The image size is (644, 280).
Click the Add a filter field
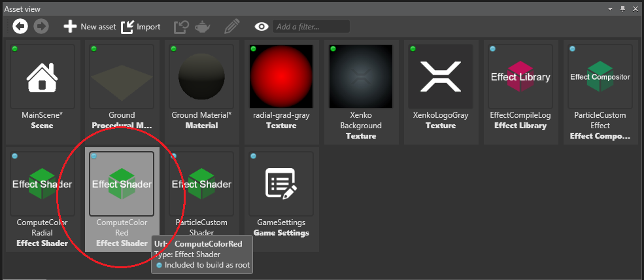(x=311, y=27)
